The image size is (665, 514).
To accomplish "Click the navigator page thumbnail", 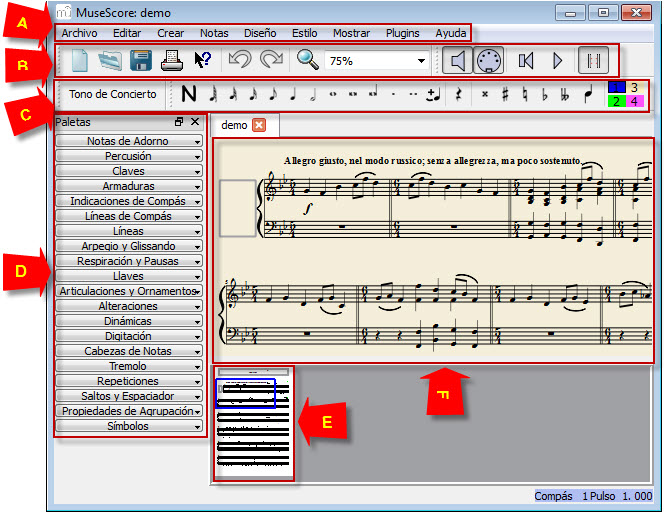I will [253, 424].
